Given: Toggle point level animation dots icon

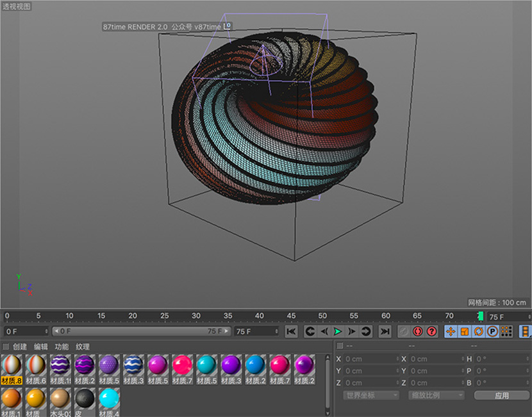Looking at the screenshot, I should (x=506, y=331).
